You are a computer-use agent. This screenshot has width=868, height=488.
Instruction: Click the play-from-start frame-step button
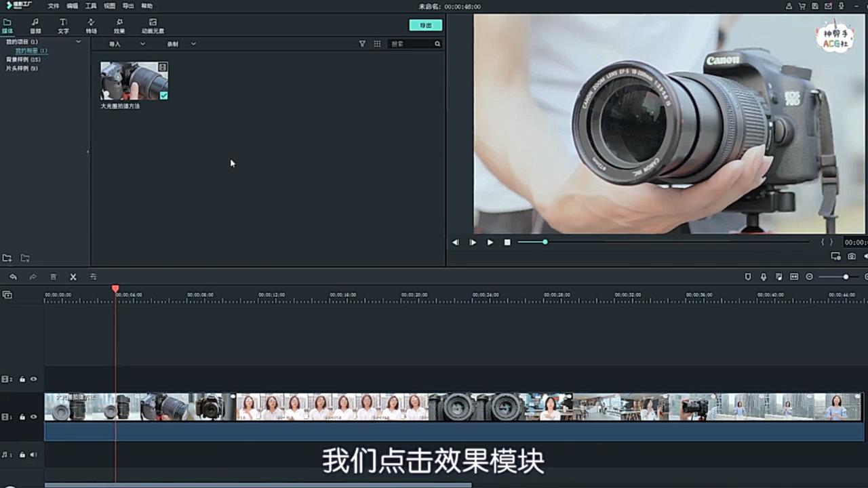tap(473, 243)
